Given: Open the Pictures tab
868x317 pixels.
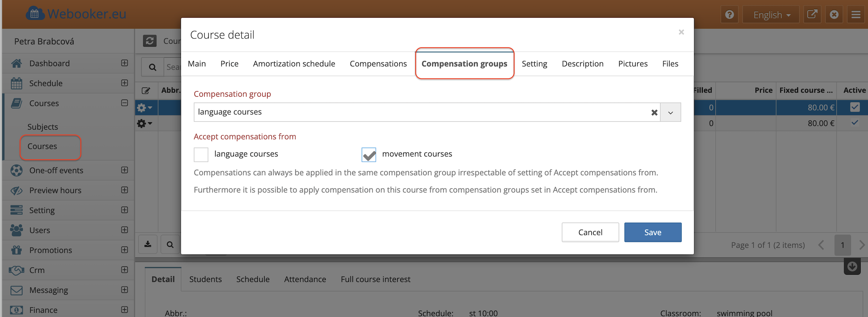Looking at the screenshot, I should (633, 64).
